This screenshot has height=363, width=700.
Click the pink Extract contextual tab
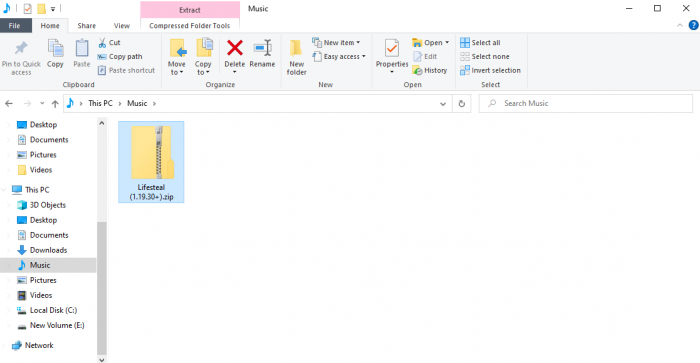coord(190,9)
